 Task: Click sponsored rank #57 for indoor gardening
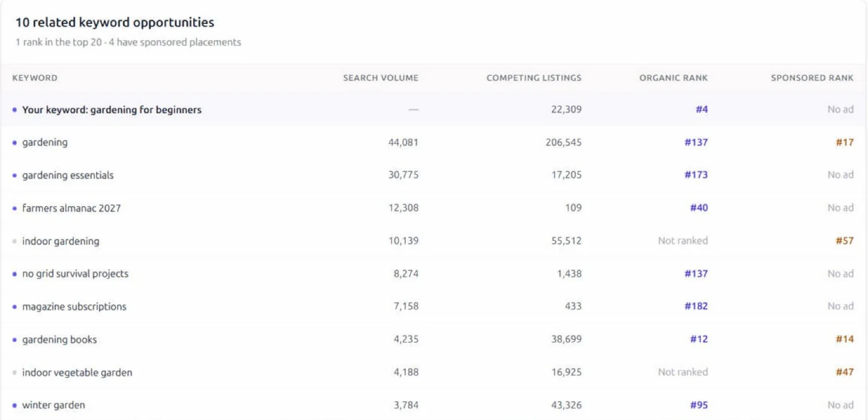point(845,241)
